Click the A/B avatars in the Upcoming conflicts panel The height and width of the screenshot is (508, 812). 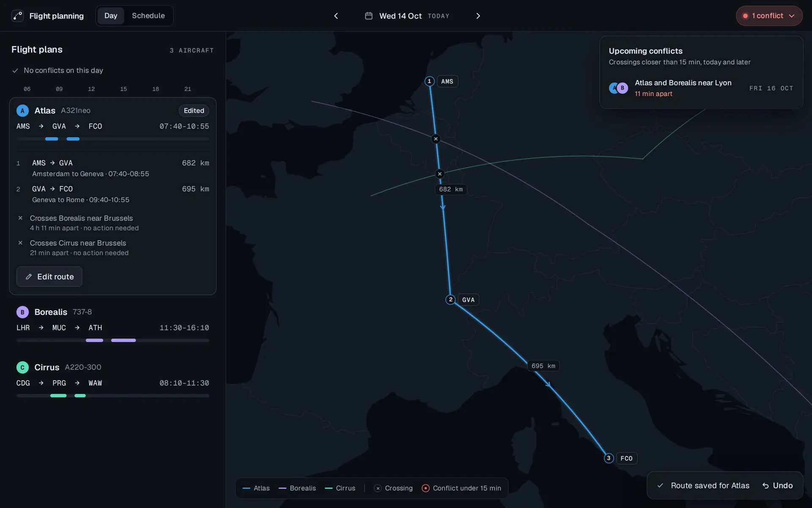[618, 88]
